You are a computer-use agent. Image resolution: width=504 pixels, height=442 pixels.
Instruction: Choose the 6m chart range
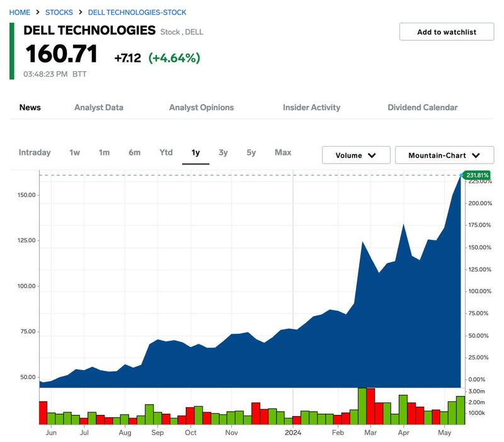coord(134,152)
